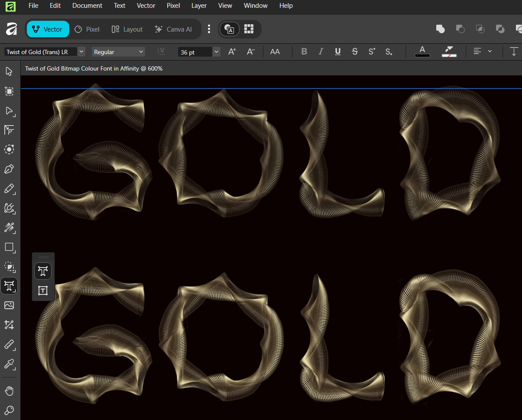Pick the Point Transform tool
522x420 pixels.
click(x=9, y=130)
